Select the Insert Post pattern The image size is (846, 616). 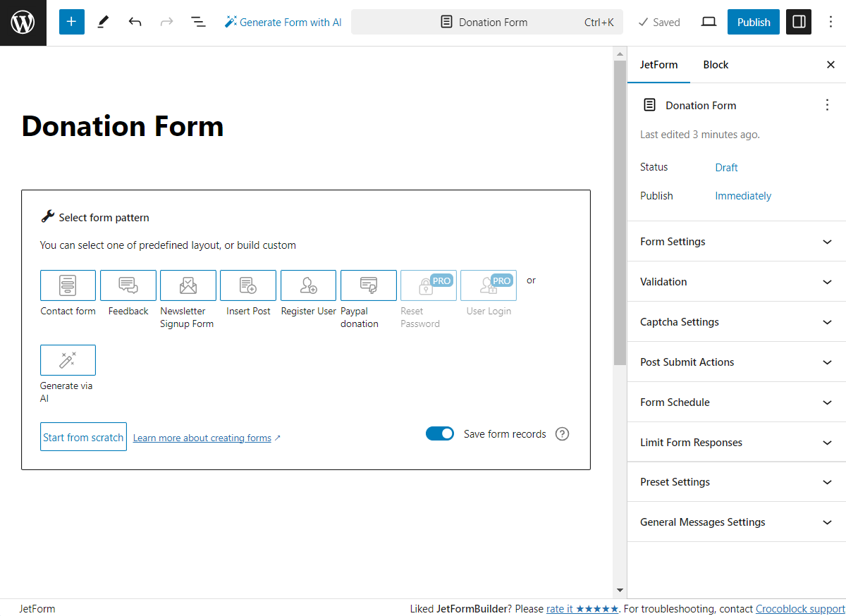click(248, 285)
